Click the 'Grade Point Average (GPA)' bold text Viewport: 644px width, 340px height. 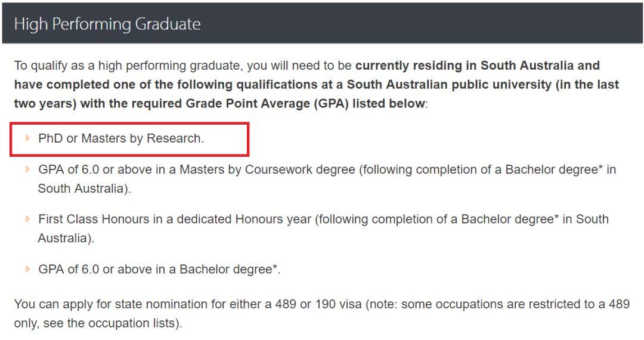point(267,103)
